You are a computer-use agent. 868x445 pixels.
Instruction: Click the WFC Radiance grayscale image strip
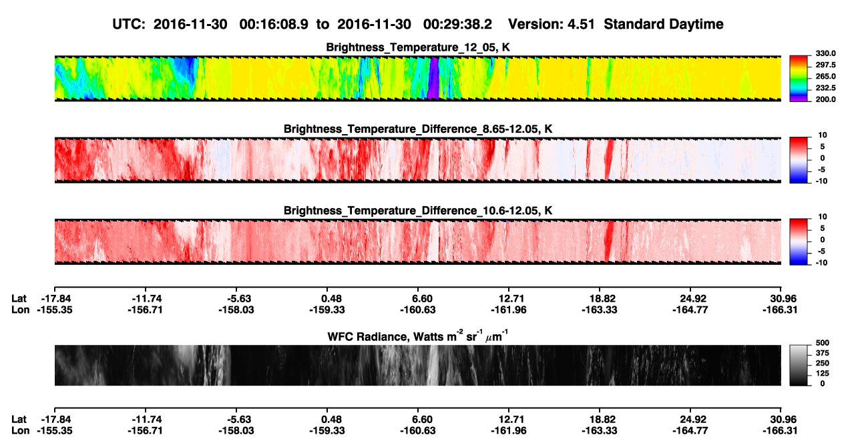[418, 365]
